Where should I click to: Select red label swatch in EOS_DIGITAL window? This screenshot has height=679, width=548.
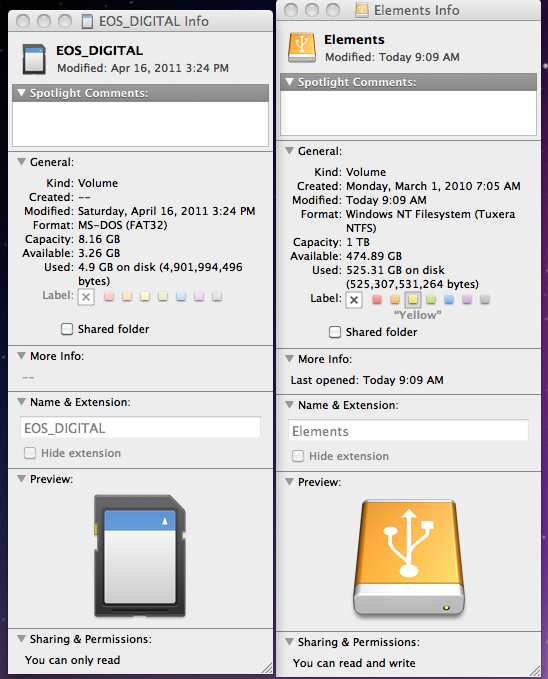click(109, 297)
